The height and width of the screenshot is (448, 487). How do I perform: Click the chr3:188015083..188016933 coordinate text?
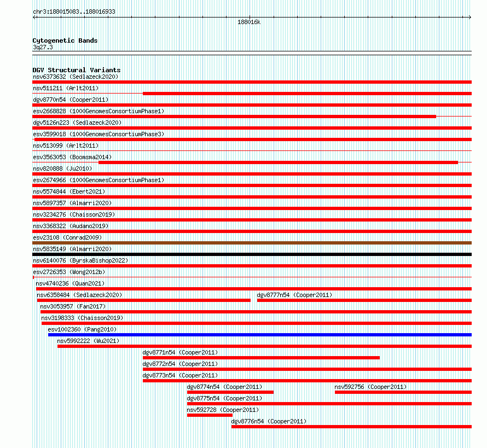click(x=74, y=11)
